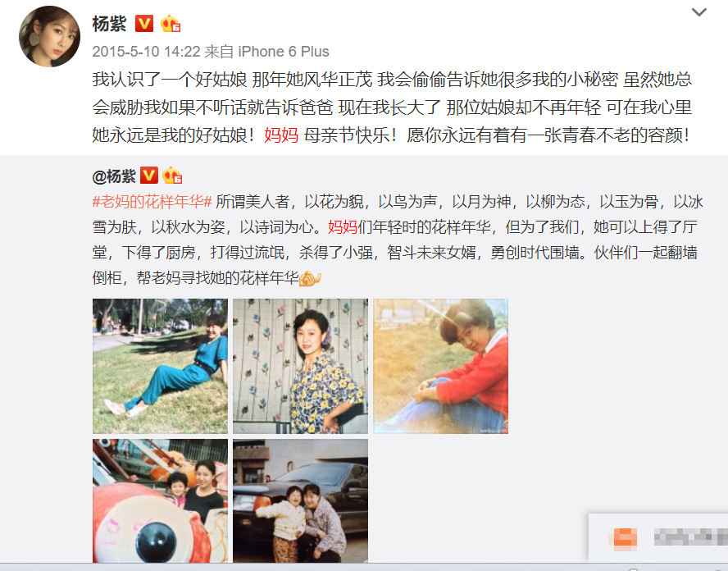Image resolution: width=728 pixels, height=571 pixels.
Task: Click the orange icon in bottom popup
Action: pyautogui.click(x=625, y=537)
